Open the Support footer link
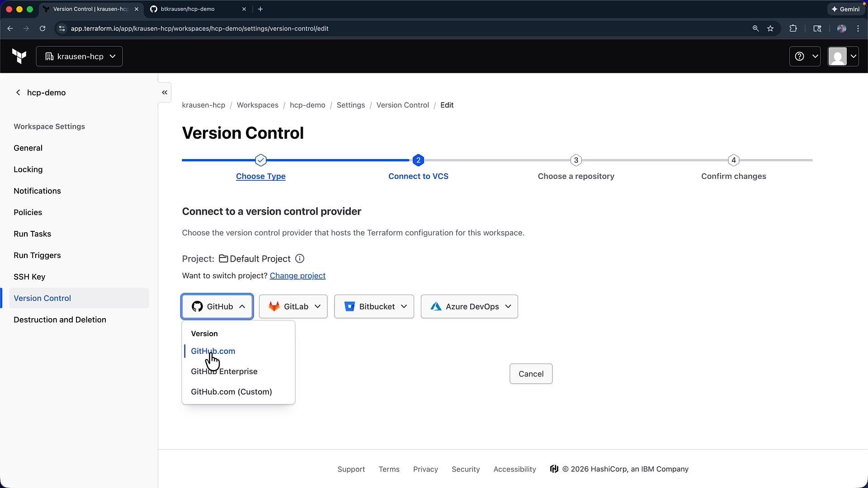 tap(351, 469)
